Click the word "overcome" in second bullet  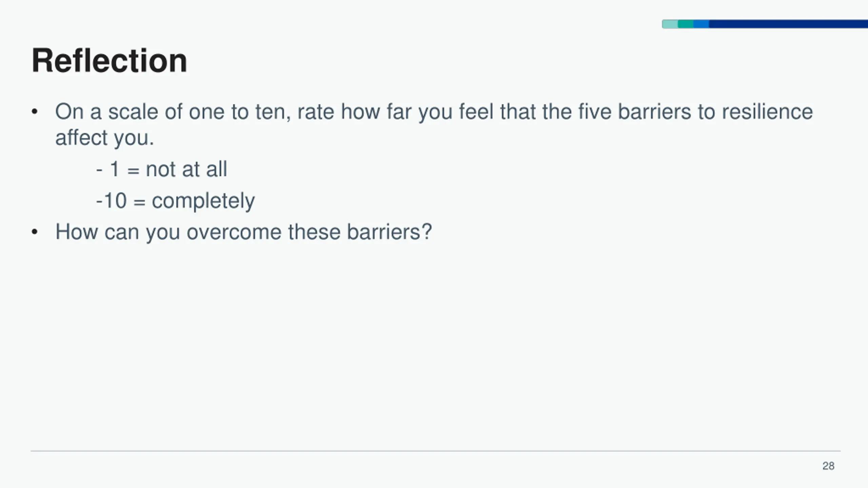234,232
